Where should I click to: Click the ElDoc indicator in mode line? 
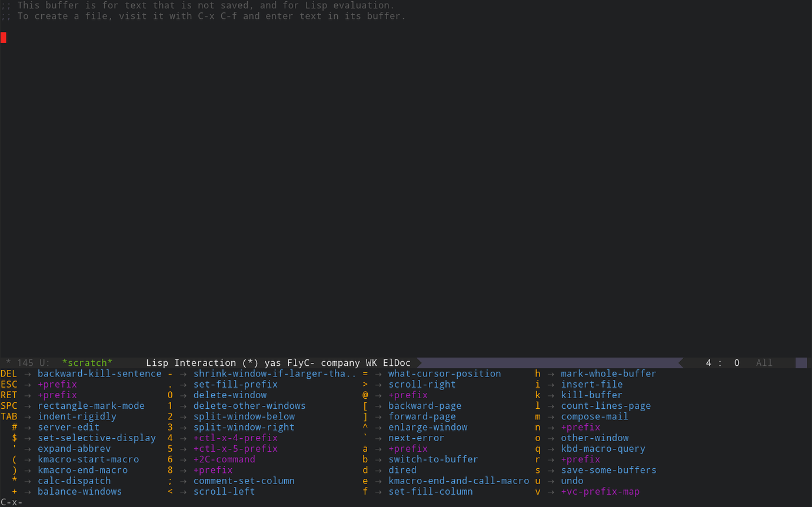tap(397, 363)
